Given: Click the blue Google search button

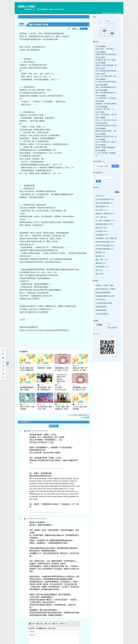Looking at the screenshot, I should point(115,166).
